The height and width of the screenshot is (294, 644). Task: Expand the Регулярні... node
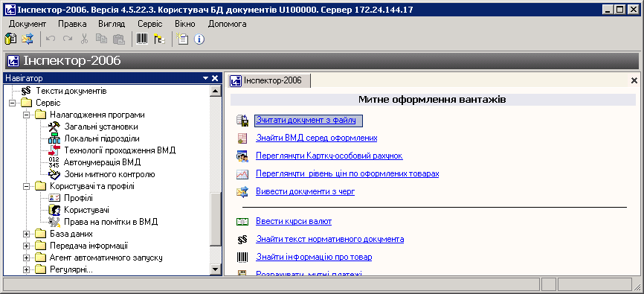[26, 269]
